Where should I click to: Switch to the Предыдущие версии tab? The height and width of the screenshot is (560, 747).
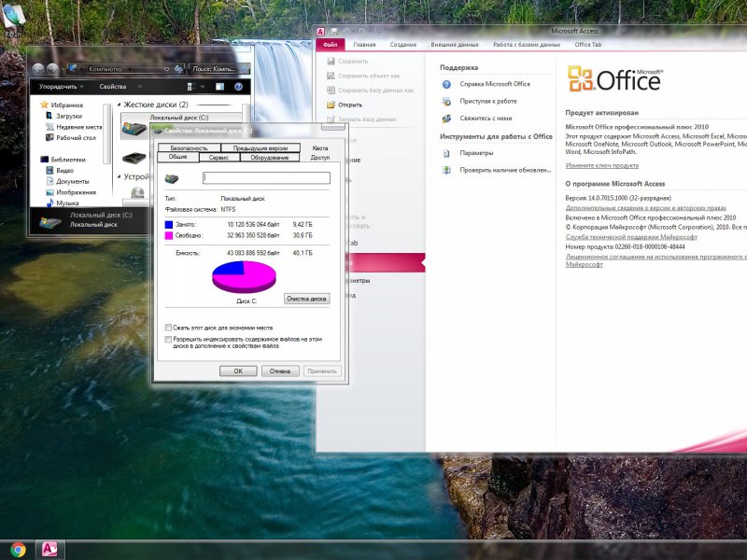[x=261, y=148]
